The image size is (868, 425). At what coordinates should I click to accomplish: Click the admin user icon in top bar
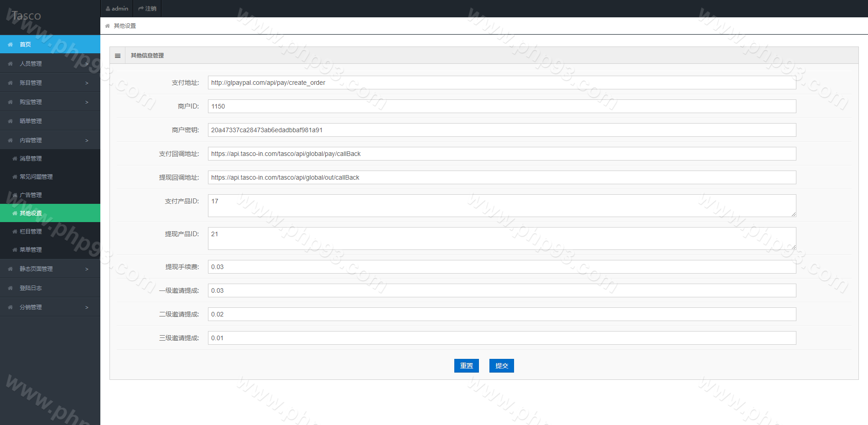pos(108,9)
